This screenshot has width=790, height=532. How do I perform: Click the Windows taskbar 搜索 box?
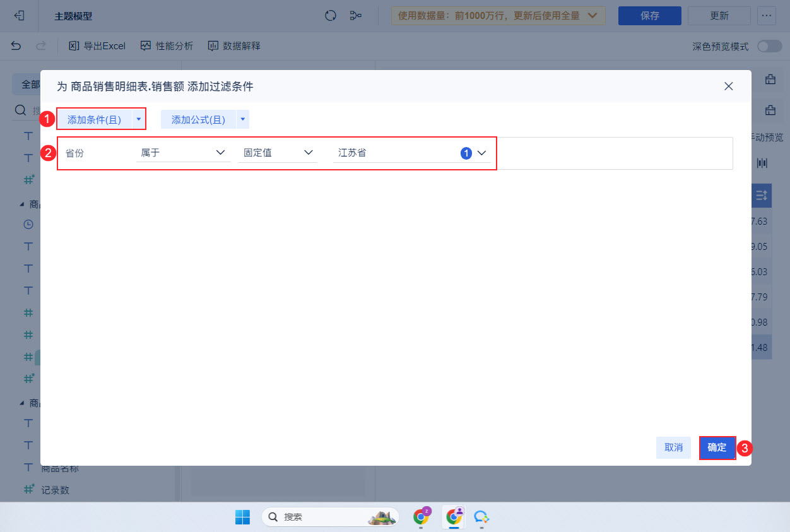click(330, 517)
